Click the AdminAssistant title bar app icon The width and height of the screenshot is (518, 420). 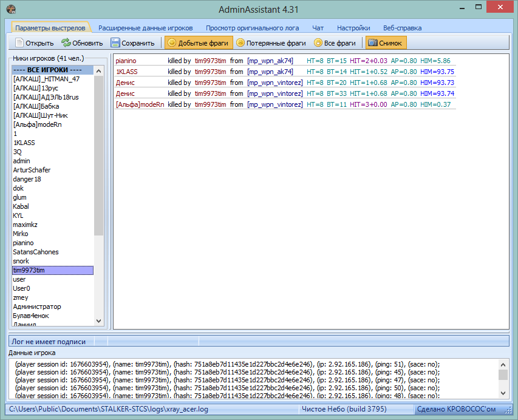pos(11,9)
